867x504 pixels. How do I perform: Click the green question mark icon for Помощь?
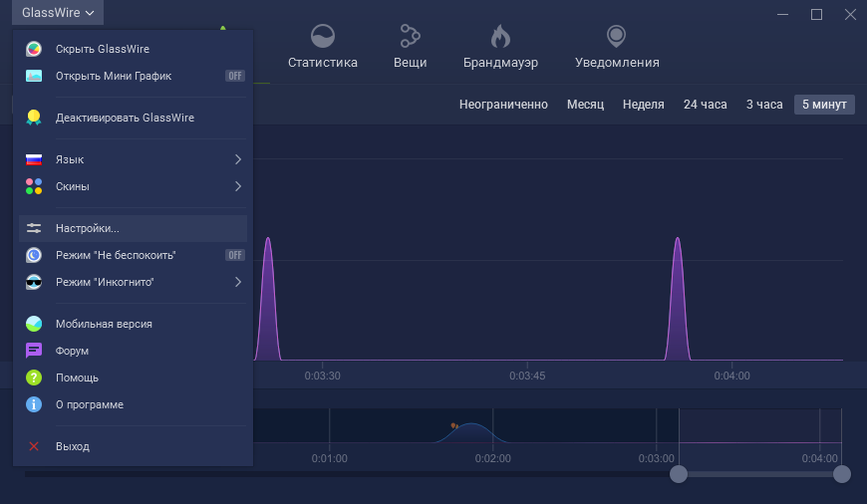(x=34, y=378)
